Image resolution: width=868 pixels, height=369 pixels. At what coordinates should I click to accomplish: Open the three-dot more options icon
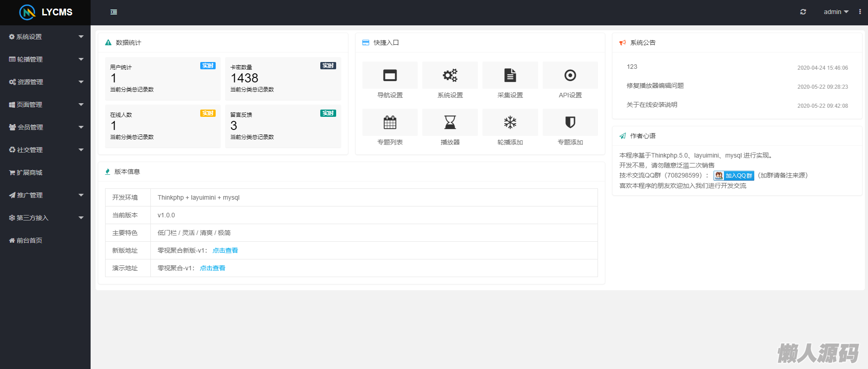(860, 12)
